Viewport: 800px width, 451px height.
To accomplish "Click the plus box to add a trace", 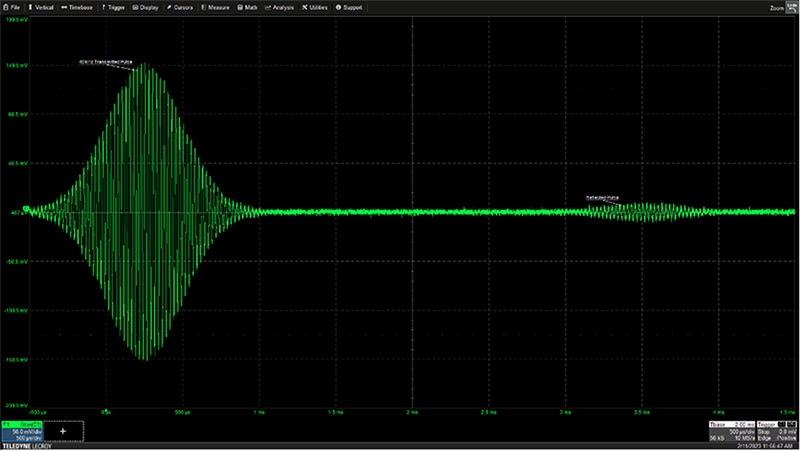I will point(63,429).
